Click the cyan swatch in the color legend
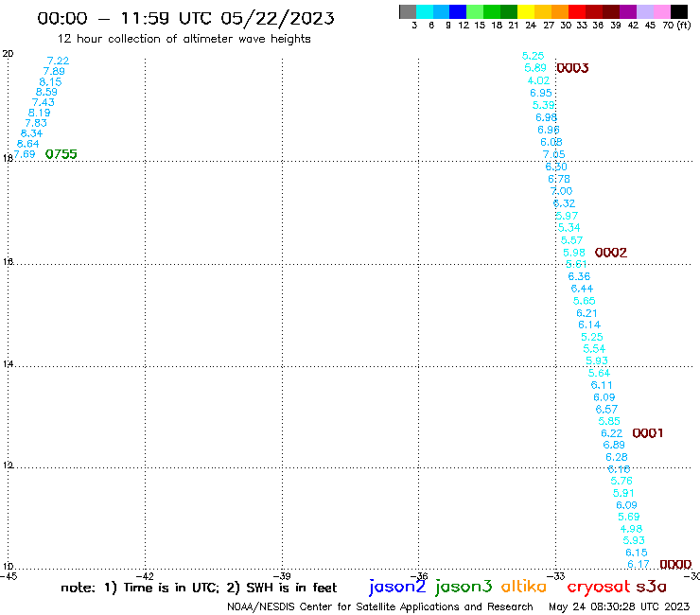Screen dimensions: 700x615 click(425, 11)
